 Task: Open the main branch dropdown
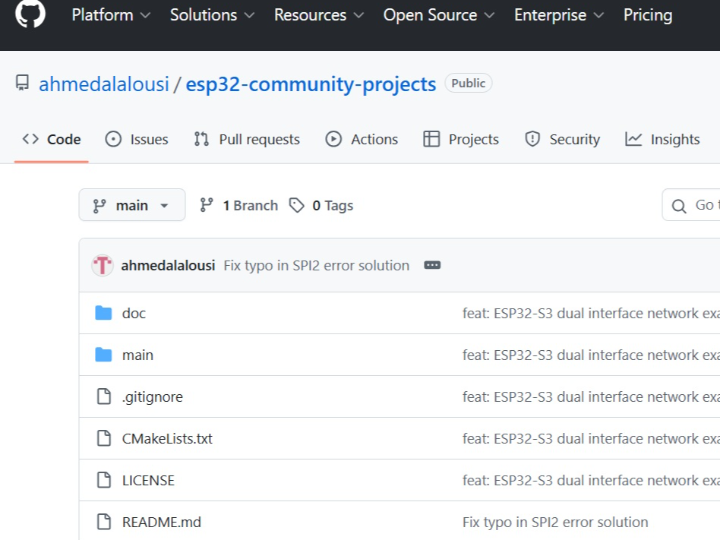(132, 205)
